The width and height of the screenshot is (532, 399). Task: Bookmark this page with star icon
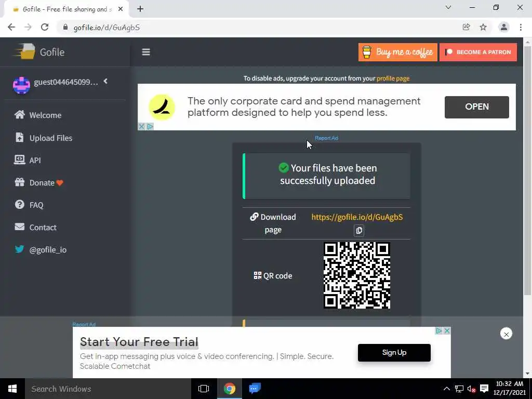[483, 27]
